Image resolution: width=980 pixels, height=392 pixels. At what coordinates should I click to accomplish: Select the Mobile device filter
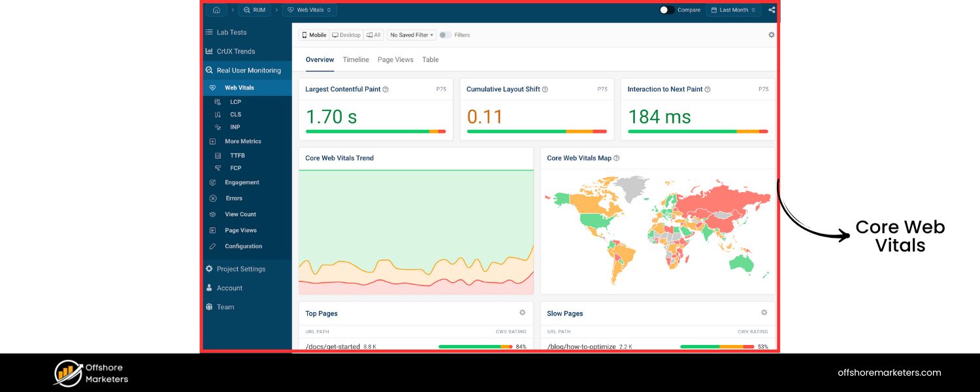click(314, 35)
